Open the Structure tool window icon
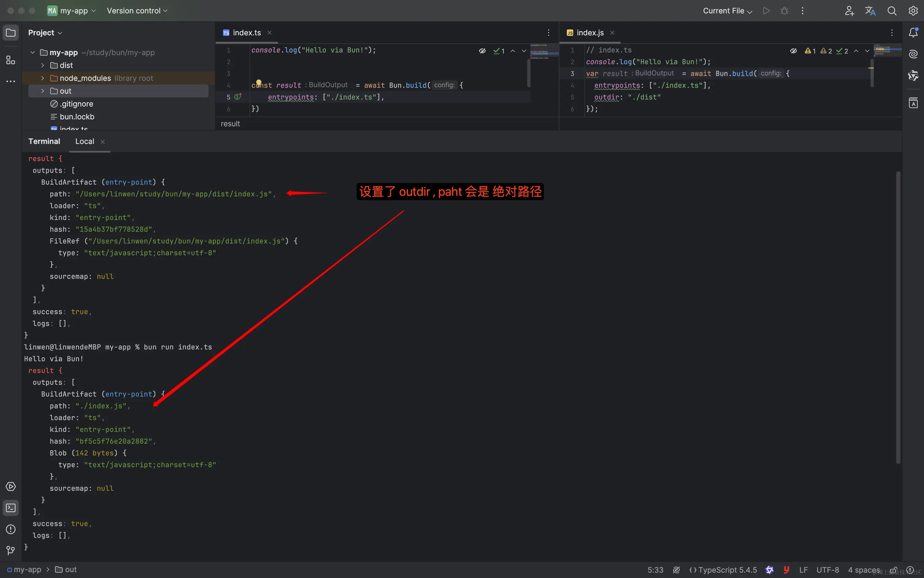 tap(11, 60)
